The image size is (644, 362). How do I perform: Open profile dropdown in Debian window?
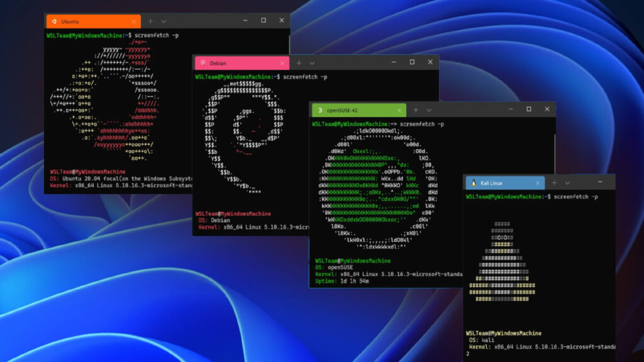[x=312, y=63]
